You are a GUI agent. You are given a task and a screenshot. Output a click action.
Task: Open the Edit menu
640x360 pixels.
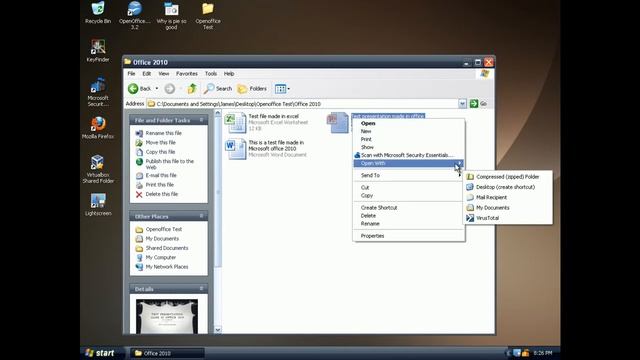pyautogui.click(x=147, y=73)
